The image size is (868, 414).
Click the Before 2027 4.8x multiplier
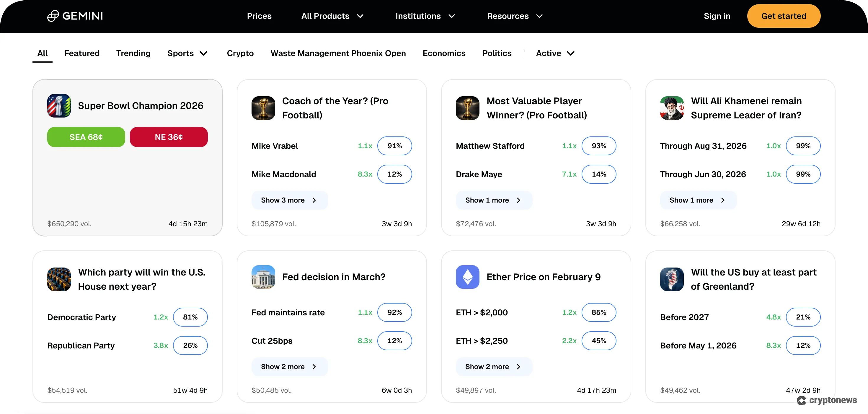(773, 317)
